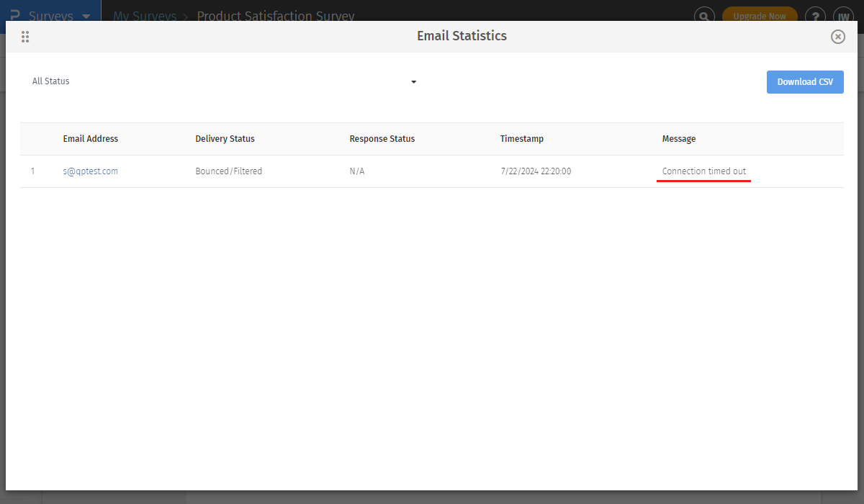The height and width of the screenshot is (504, 864).
Task: Click row number 1 in the table
Action: [32, 171]
